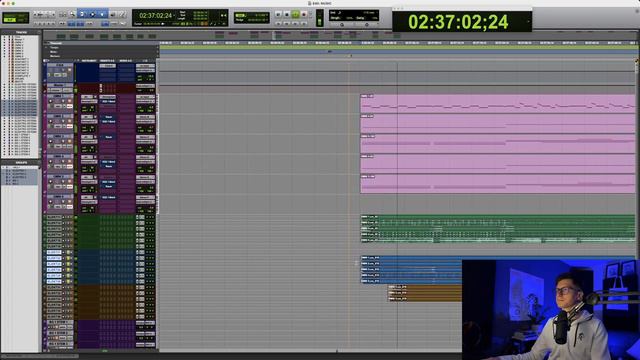Record-enable the second pink instrument track
Screen dimensions: 640x360
[51, 121]
